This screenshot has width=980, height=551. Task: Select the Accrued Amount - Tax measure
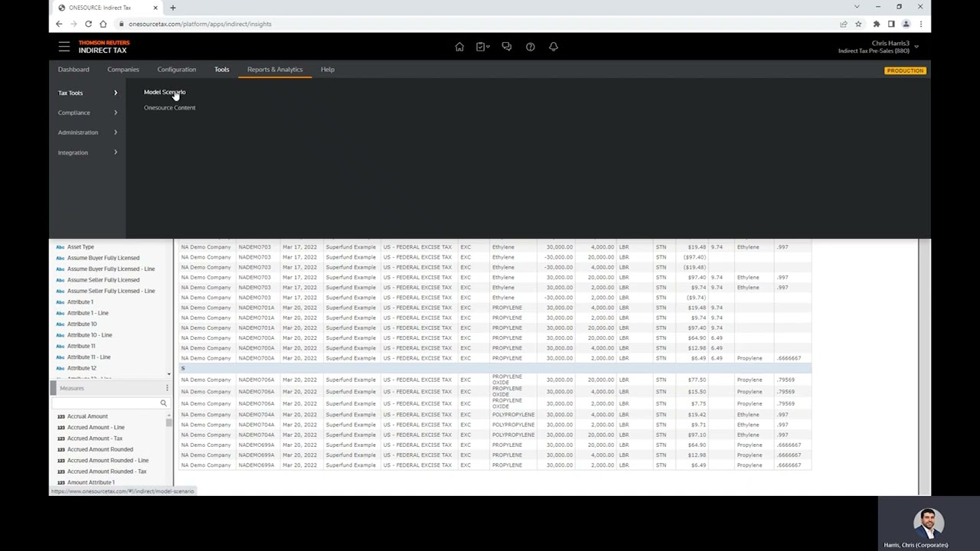point(95,439)
